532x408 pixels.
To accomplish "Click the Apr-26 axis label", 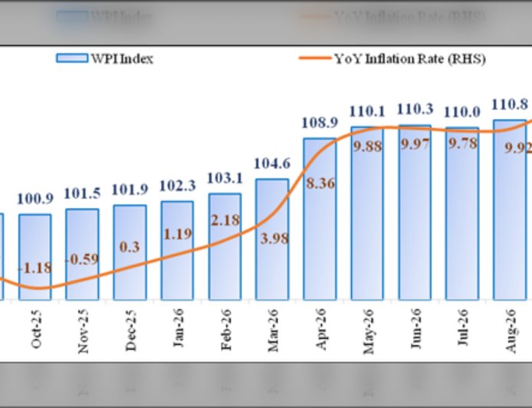I will (x=321, y=329).
